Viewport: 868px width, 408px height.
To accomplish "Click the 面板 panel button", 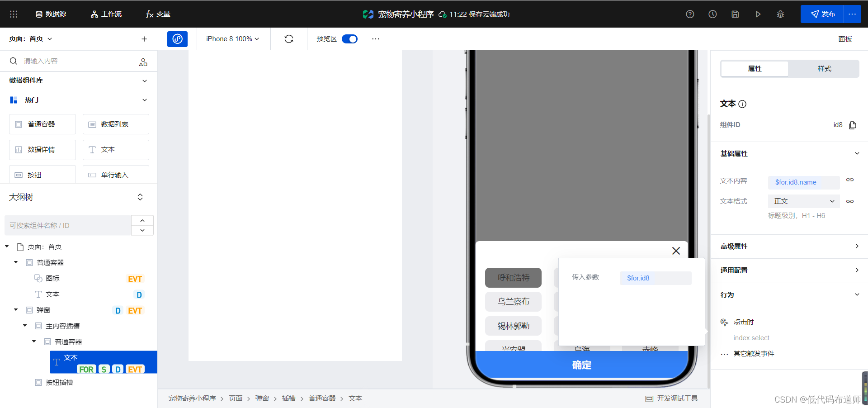I will (845, 39).
